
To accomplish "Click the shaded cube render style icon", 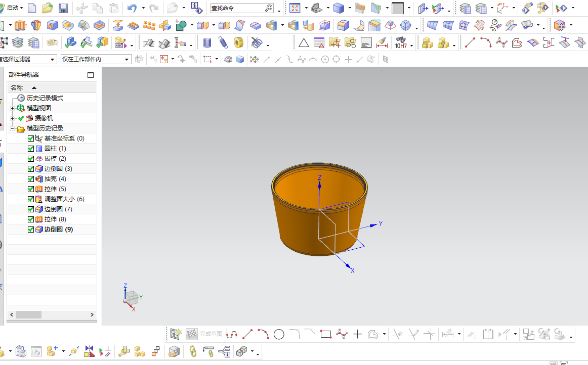I will [338, 8].
